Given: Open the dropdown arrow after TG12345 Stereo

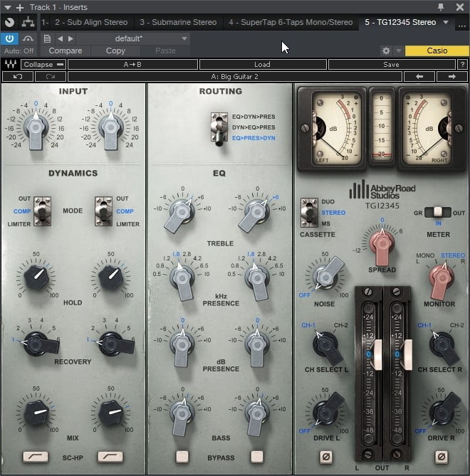Looking at the screenshot, I should pyautogui.click(x=446, y=22).
